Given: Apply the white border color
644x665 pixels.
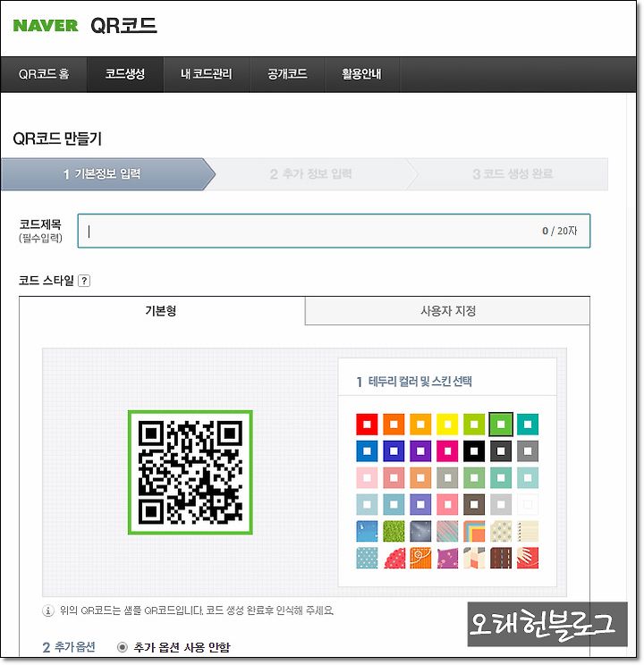Looking at the screenshot, I should pyautogui.click(x=528, y=504).
